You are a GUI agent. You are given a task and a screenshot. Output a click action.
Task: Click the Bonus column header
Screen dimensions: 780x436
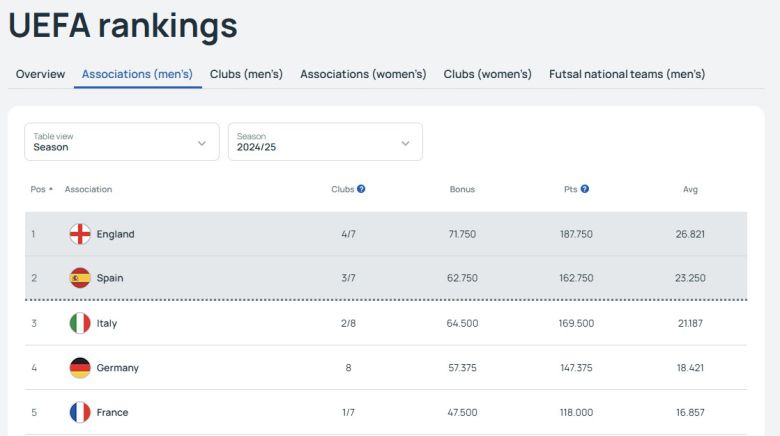pos(462,189)
